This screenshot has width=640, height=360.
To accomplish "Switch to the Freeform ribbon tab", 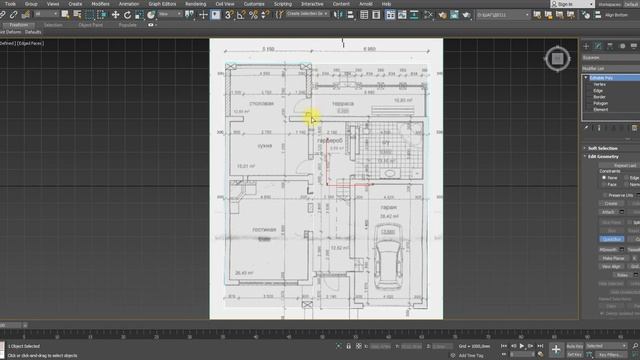I will [19, 25].
